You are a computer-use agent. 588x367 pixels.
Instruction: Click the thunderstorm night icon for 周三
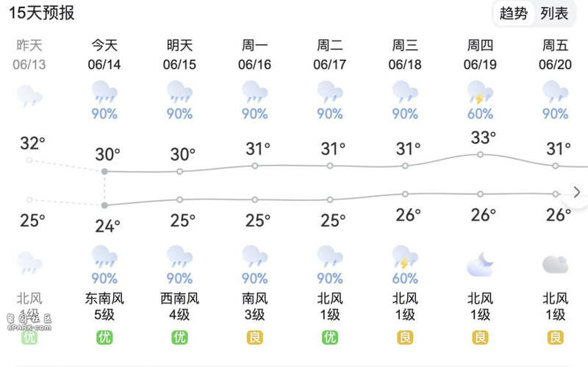pos(405,257)
